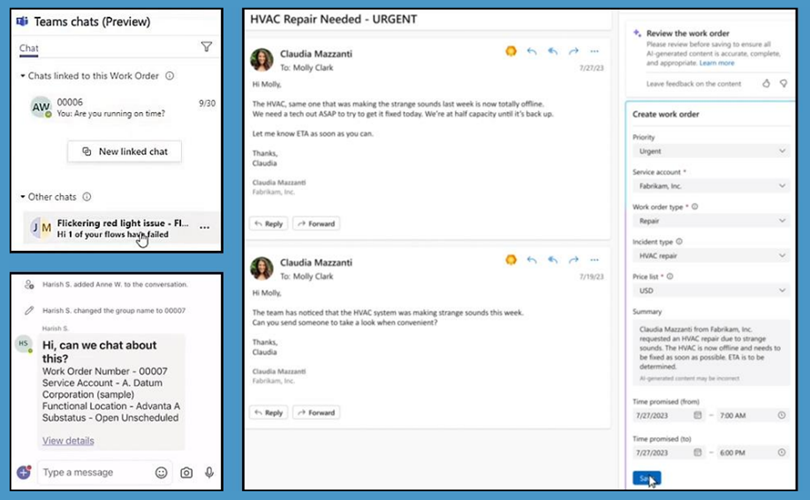
Task: Click the Save button for work order
Action: pos(646,478)
